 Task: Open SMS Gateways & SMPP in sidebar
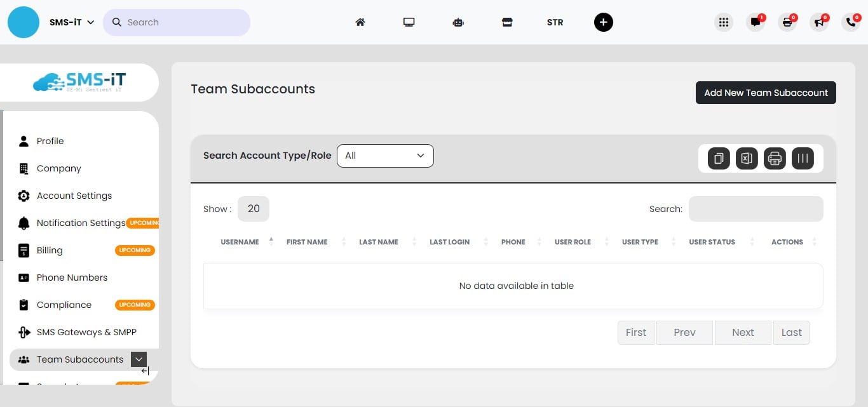86,332
